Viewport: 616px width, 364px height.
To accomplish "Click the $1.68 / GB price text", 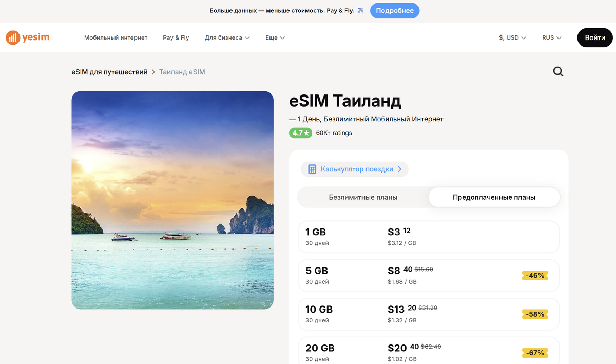I will tap(402, 282).
